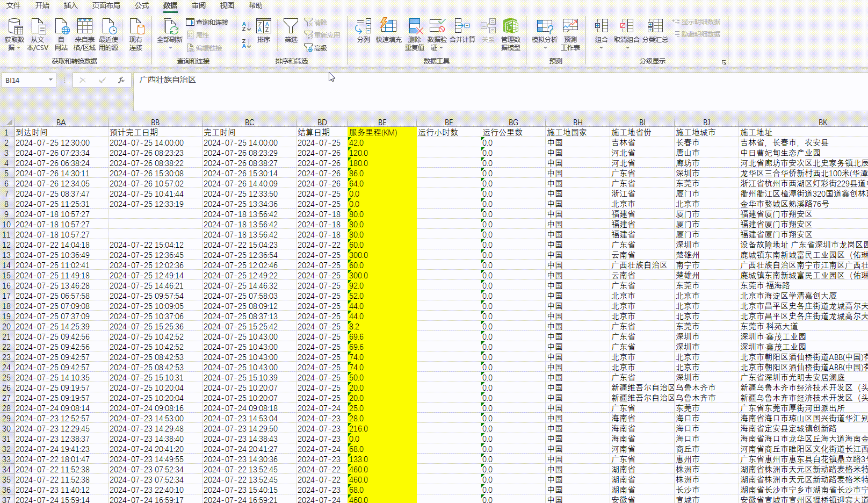Open the 帮助 (Help) tab
This screenshot has height=503, width=868.
tap(256, 5)
